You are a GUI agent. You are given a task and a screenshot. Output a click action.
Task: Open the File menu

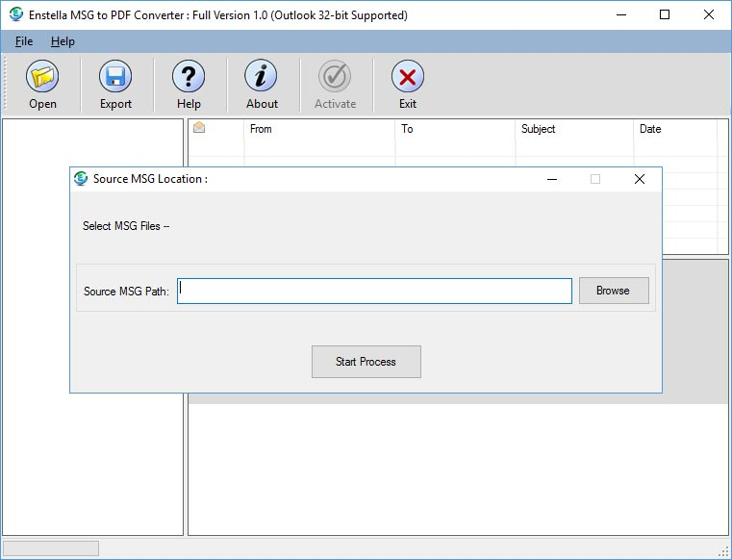(x=24, y=41)
